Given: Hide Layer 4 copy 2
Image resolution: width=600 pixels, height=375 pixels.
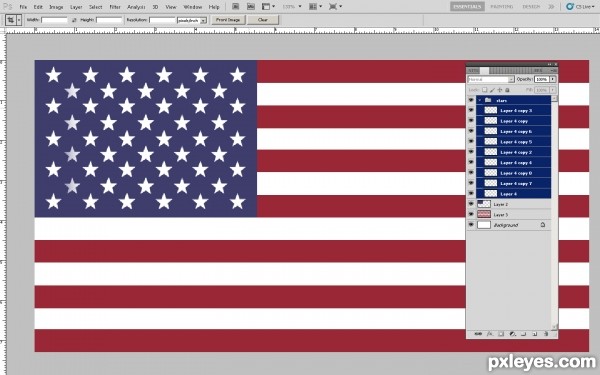Looking at the screenshot, I should click(471, 152).
